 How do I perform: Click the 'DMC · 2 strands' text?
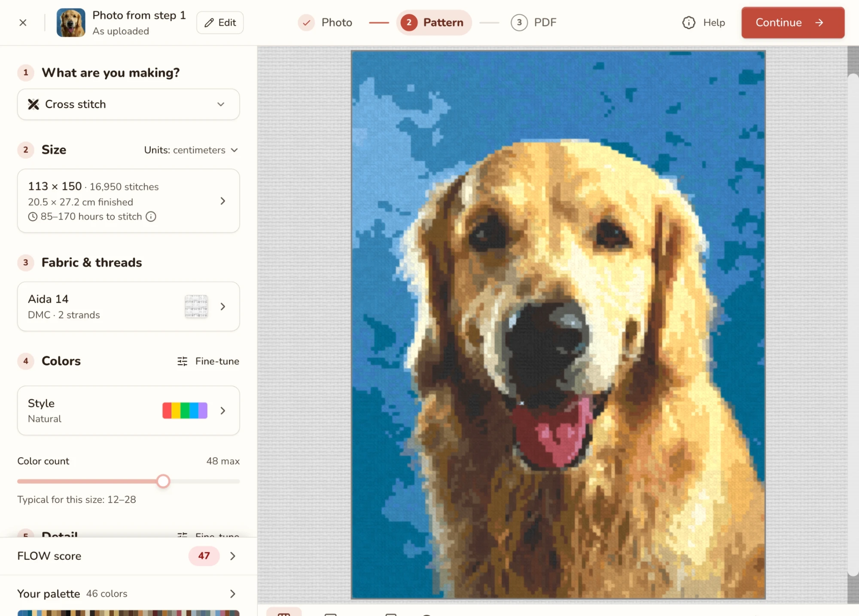(64, 315)
